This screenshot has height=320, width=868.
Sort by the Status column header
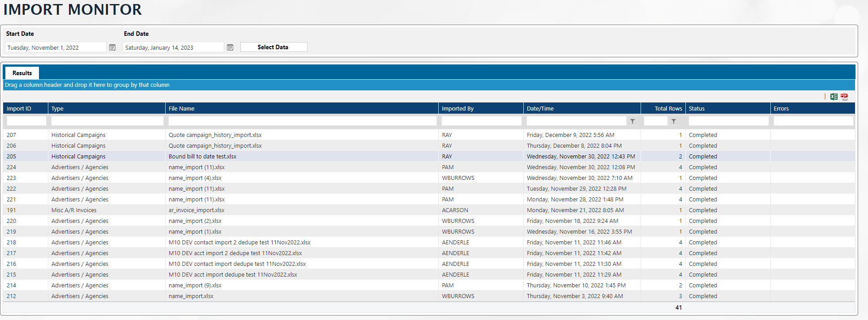click(697, 109)
